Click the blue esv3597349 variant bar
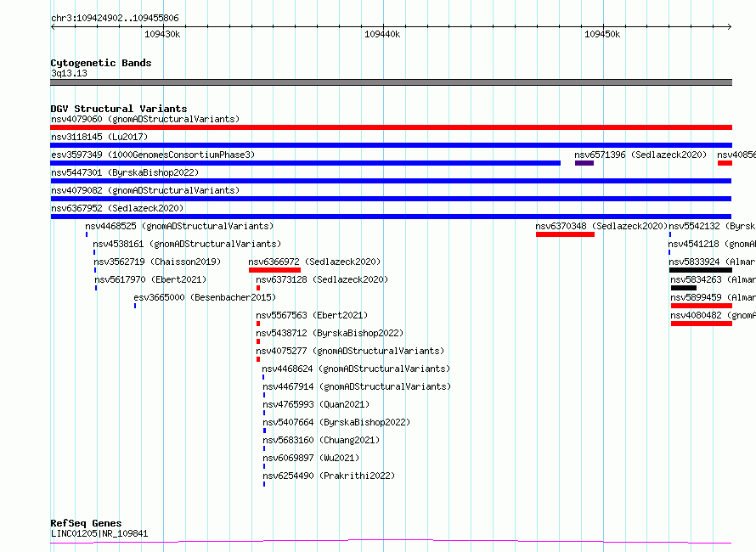The height and width of the screenshot is (552, 756). point(305,163)
